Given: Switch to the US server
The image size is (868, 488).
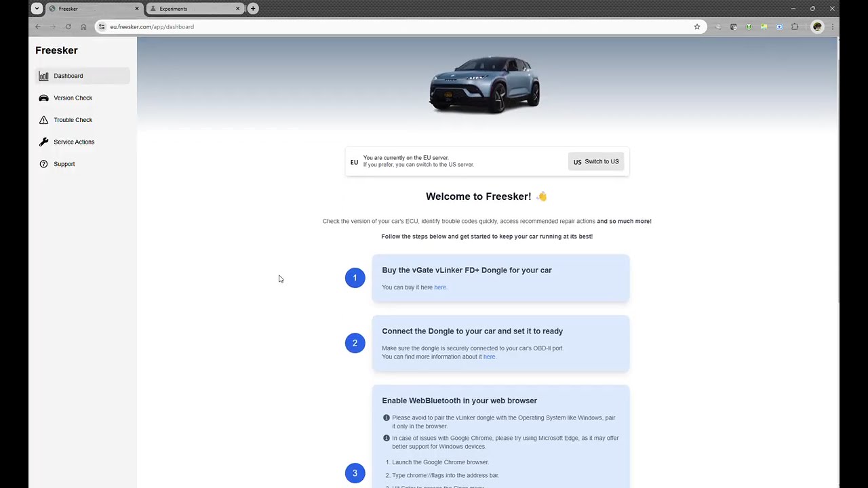Looking at the screenshot, I should [x=596, y=161].
